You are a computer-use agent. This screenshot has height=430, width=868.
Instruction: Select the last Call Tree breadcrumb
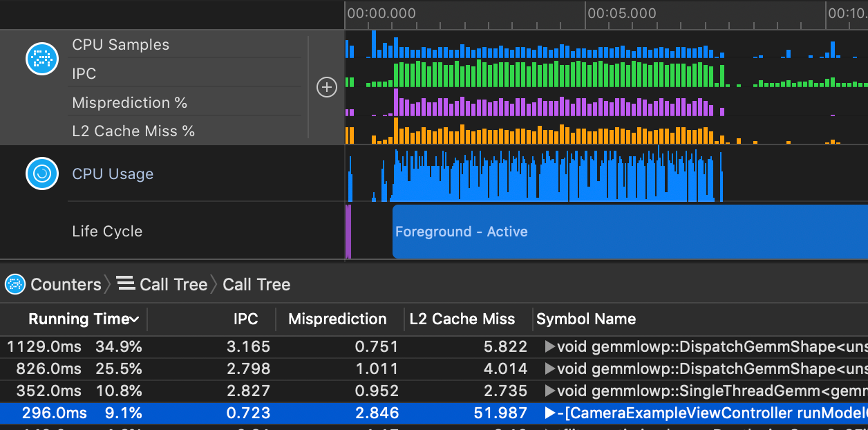pos(256,284)
